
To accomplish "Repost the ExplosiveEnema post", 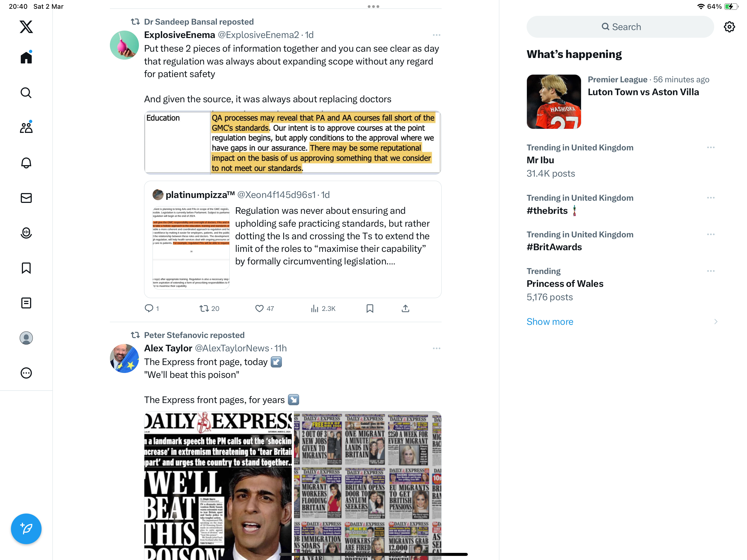I will click(x=209, y=308).
